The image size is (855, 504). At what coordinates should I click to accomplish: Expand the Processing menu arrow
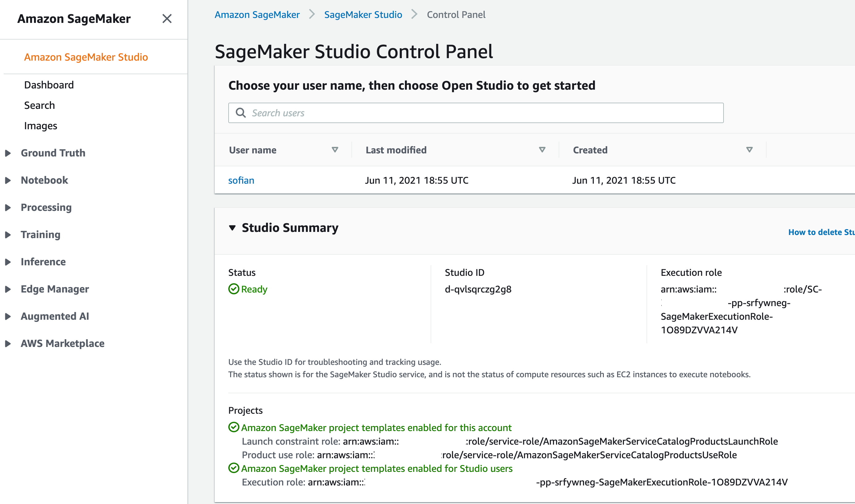click(8, 207)
